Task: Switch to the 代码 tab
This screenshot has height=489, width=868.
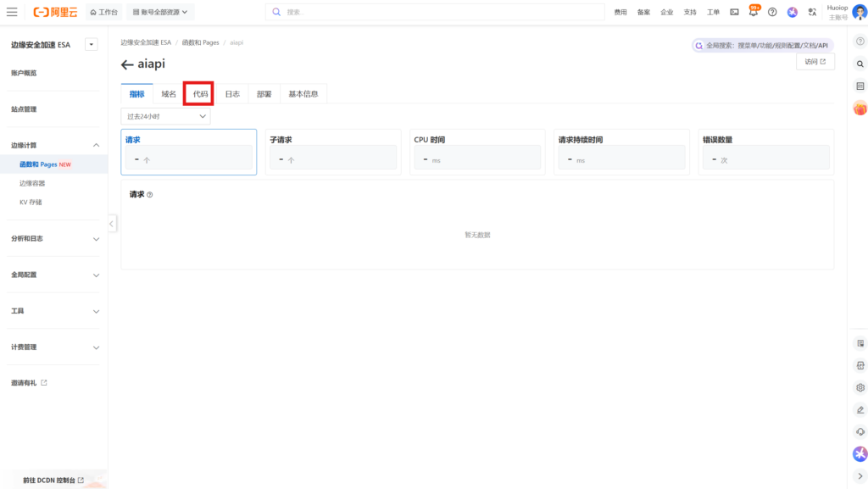Action: [200, 94]
